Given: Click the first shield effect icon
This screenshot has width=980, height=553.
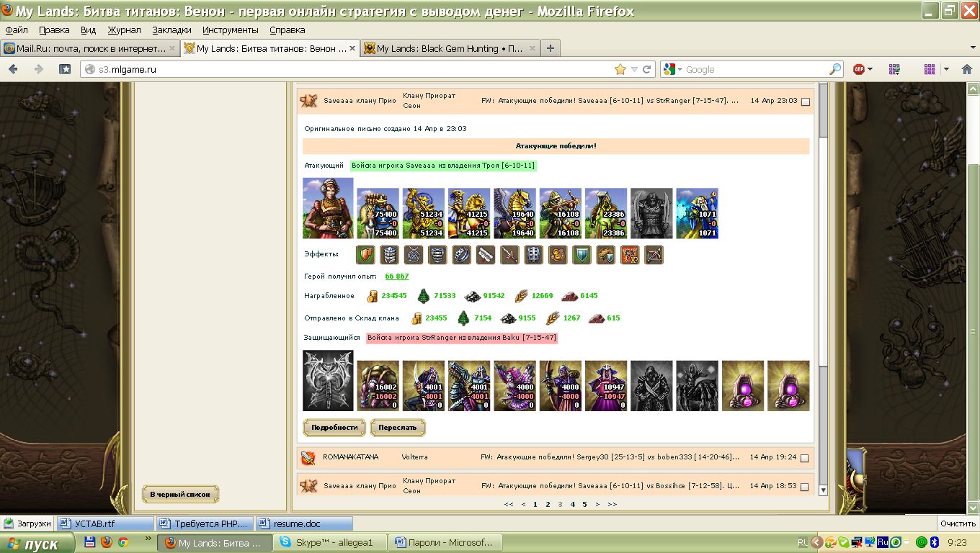Looking at the screenshot, I should (x=367, y=255).
